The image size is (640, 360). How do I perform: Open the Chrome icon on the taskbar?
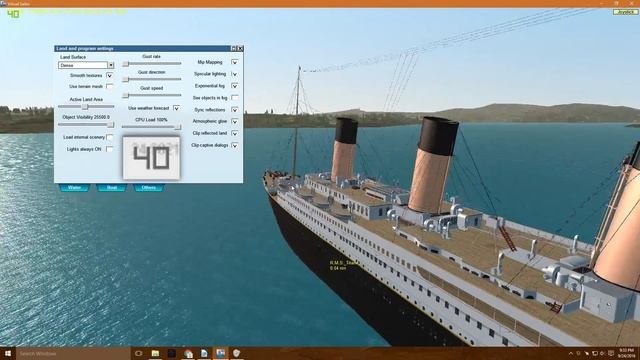pos(188,353)
